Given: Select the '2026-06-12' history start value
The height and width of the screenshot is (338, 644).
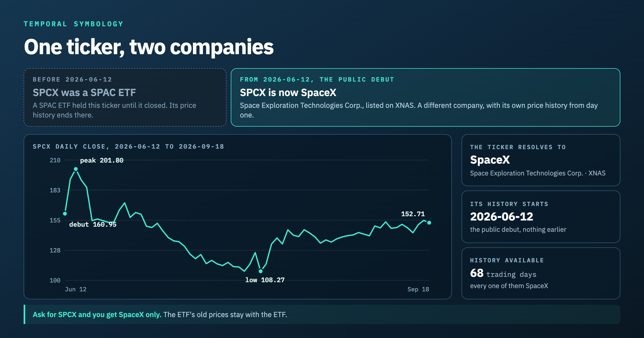Looking at the screenshot, I should coord(502,217).
